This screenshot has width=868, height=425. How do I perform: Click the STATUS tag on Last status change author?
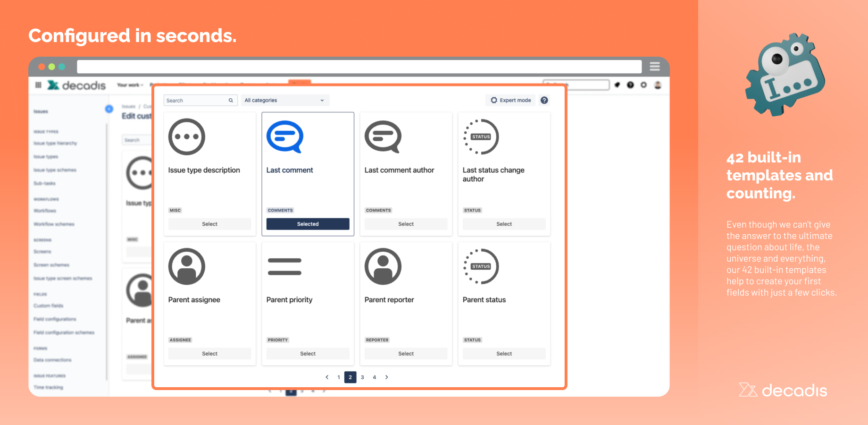click(472, 210)
